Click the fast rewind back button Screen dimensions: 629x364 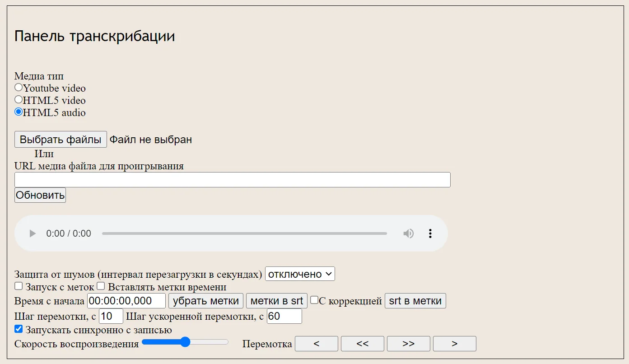[x=362, y=344]
